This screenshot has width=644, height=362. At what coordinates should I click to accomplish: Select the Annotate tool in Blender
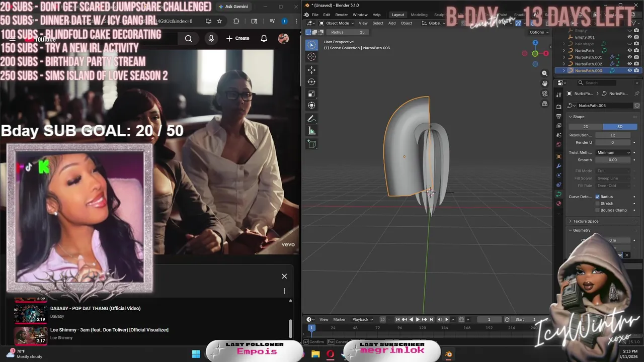pos(311,119)
